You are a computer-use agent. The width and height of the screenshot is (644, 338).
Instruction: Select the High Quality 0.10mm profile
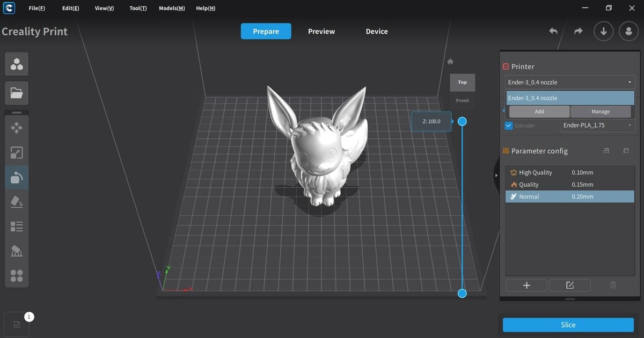(x=570, y=173)
